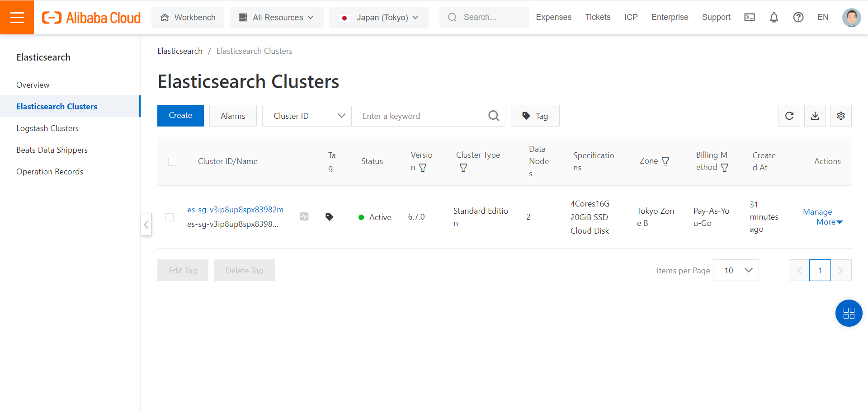Go to previous page arrow

pyautogui.click(x=799, y=270)
